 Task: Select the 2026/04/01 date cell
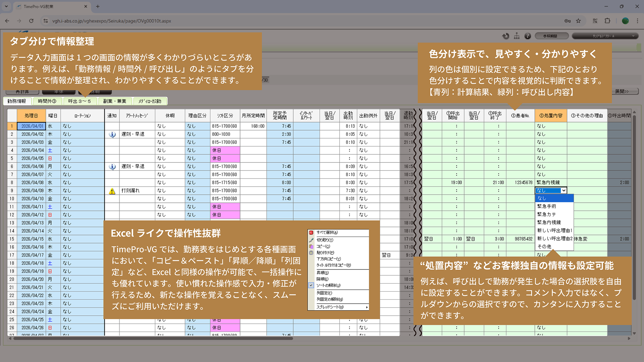(31, 126)
